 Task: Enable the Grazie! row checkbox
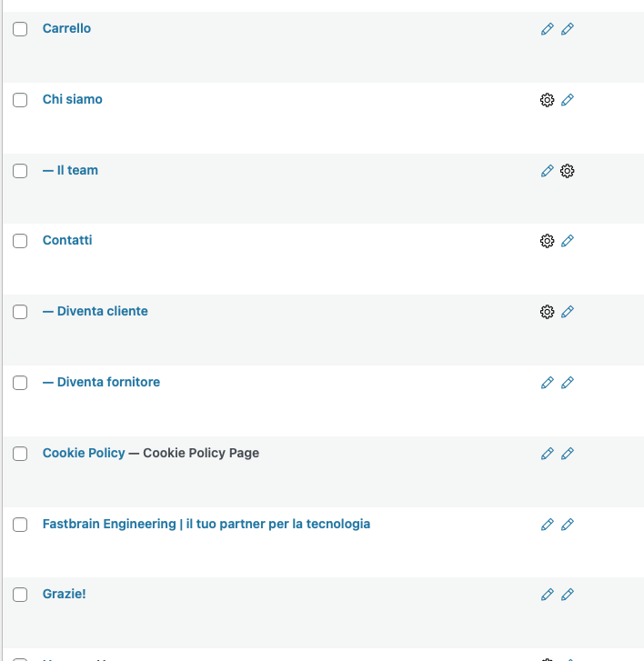coord(20,595)
